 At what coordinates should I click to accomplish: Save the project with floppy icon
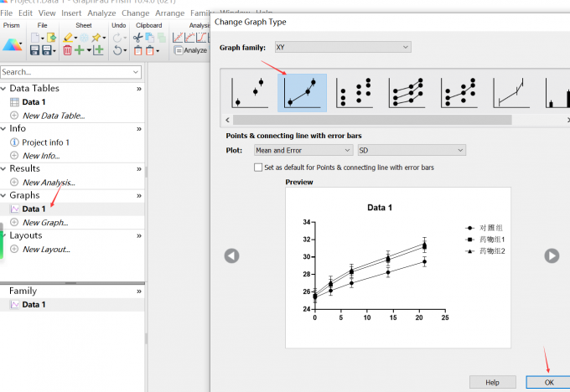click(35, 50)
